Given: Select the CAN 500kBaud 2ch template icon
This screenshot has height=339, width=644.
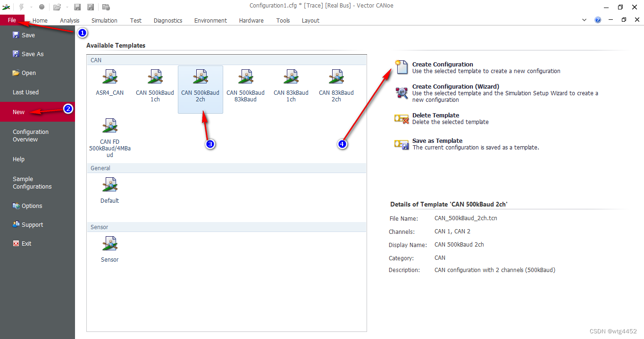Looking at the screenshot, I should pos(200,77).
